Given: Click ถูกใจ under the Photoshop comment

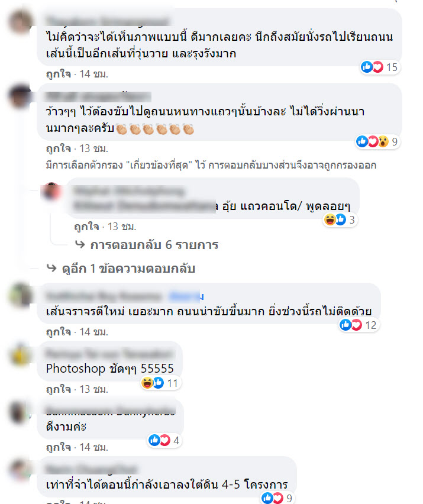Looking at the screenshot, I should click(x=59, y=389).
